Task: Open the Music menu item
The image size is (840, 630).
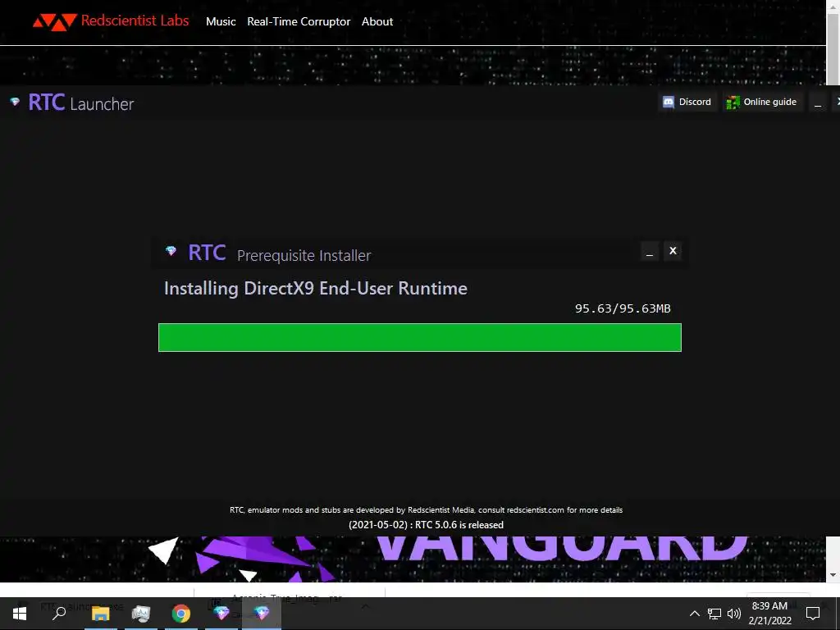Action: (x=221, y=21)
